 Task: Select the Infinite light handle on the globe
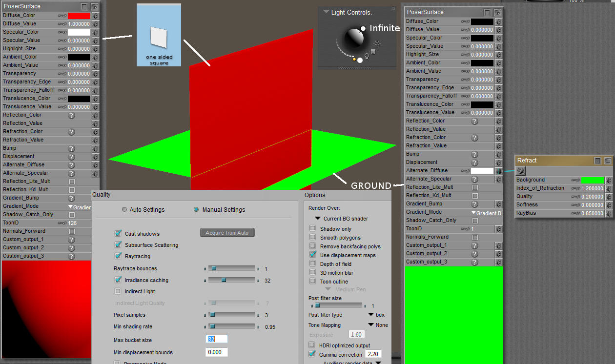pyautogui.click(x=363, y=28)
